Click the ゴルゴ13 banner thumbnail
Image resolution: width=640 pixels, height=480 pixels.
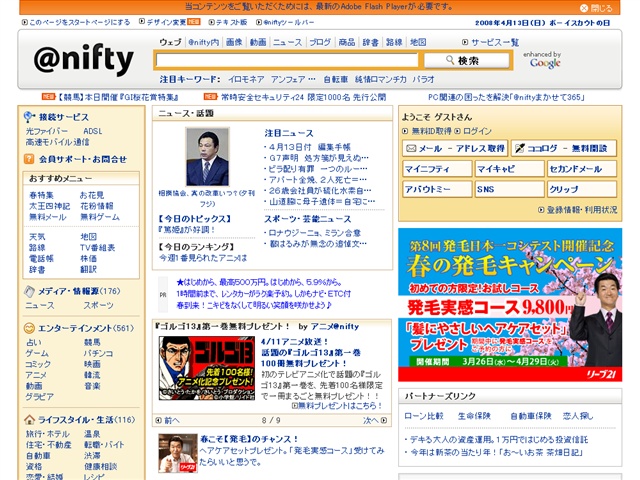click(x=207, y=368)
